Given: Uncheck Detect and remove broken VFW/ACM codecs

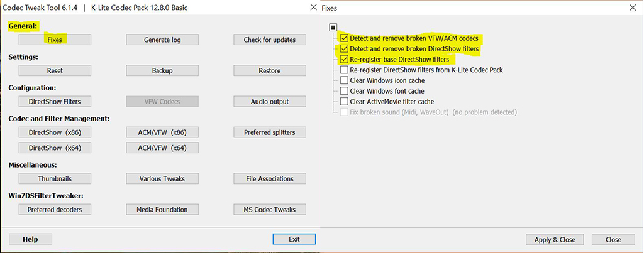Looking at the screenshot, I should (x=344, y=38).
